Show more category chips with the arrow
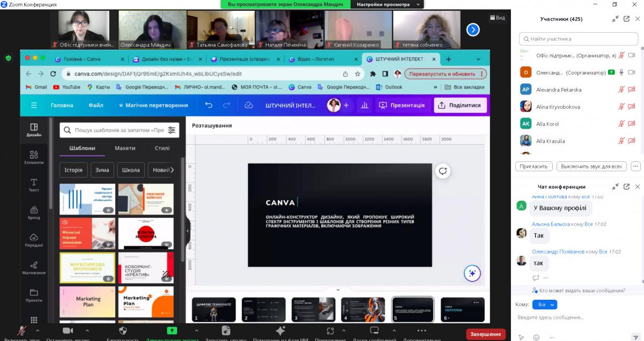 tap(172, 170)
